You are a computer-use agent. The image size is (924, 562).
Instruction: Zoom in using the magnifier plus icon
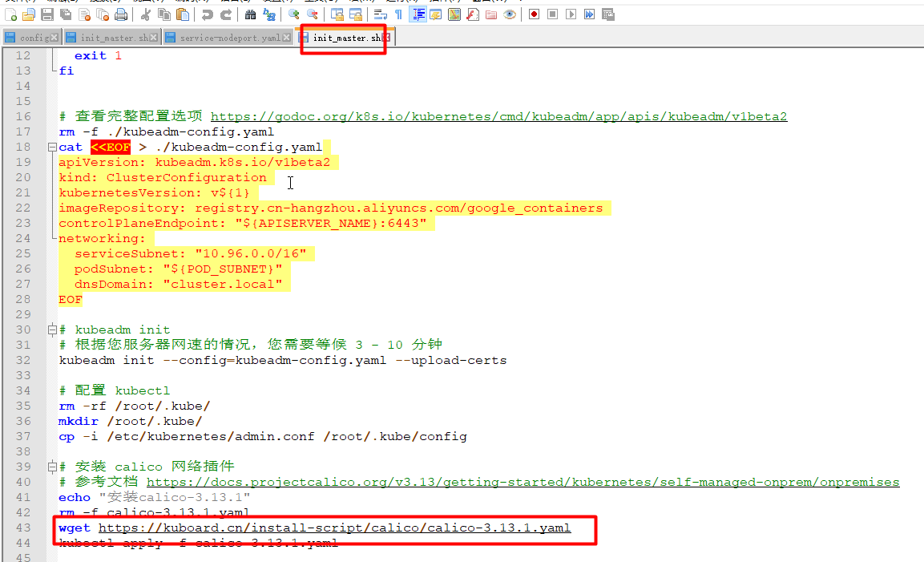293,14
